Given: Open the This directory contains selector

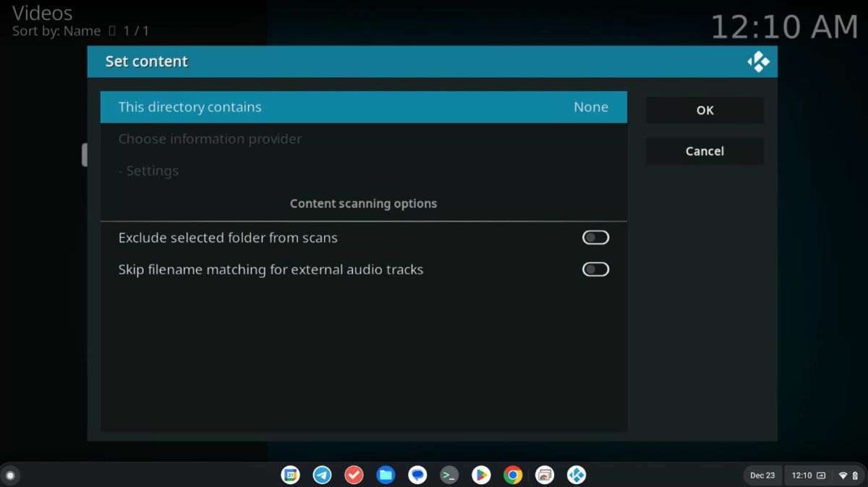Looking at the screenshot, I should [364, 106].
